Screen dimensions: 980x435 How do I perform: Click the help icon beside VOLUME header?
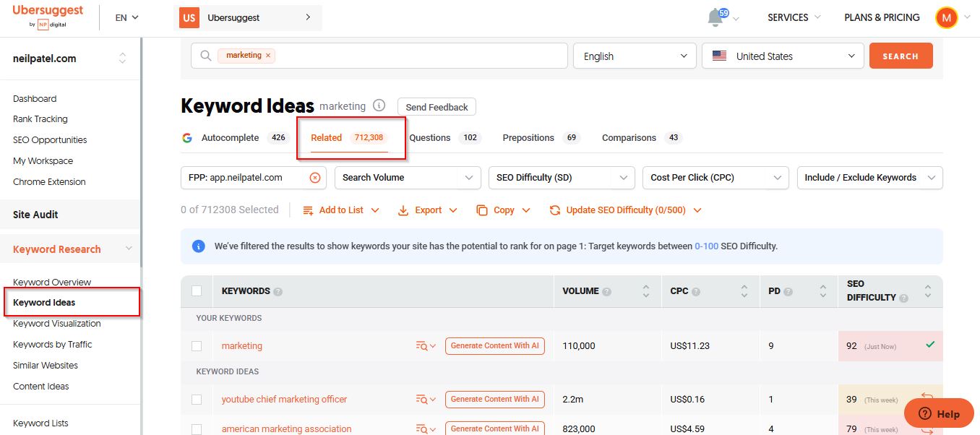click(x=607, y=291)
